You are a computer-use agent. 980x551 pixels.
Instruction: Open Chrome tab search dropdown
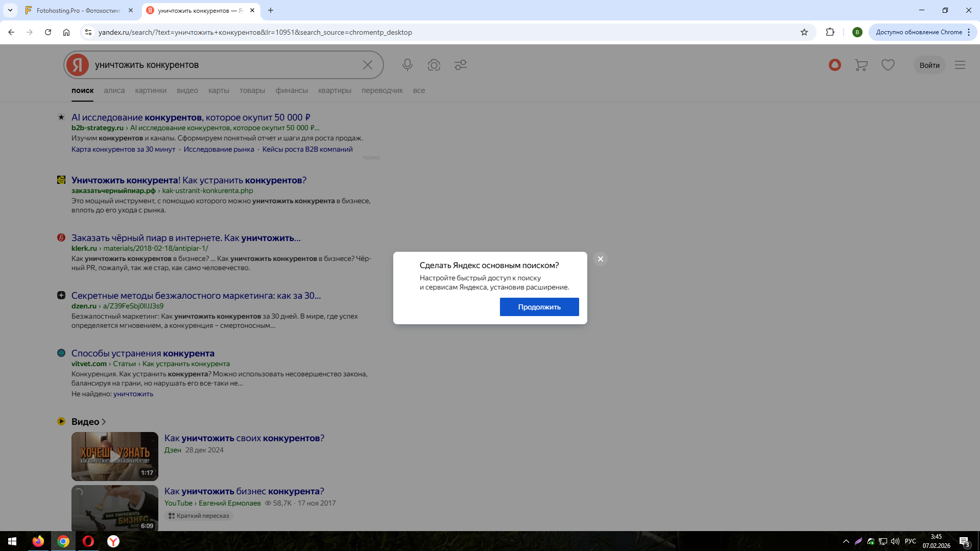tap(10, 10)
